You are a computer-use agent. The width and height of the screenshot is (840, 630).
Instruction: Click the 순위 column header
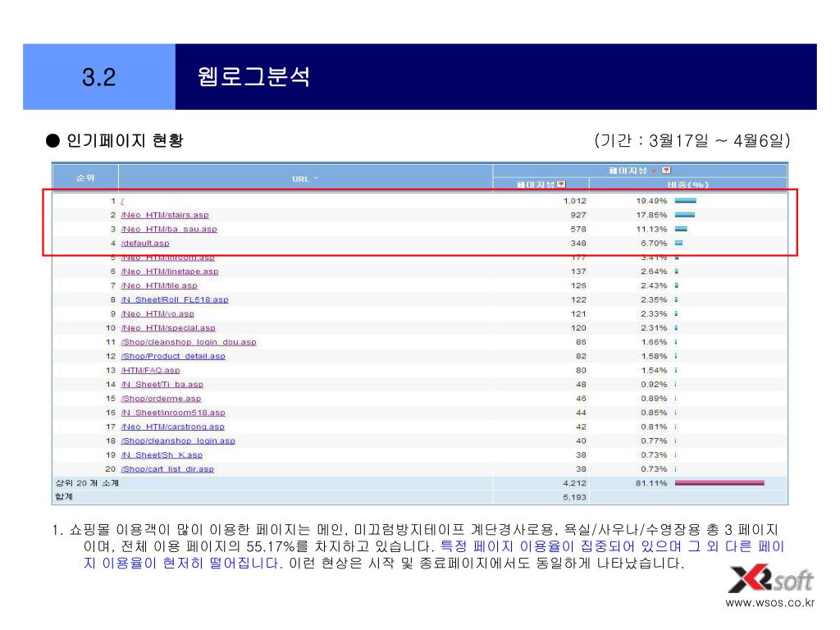pyautogui.click(x=85, y=177)
